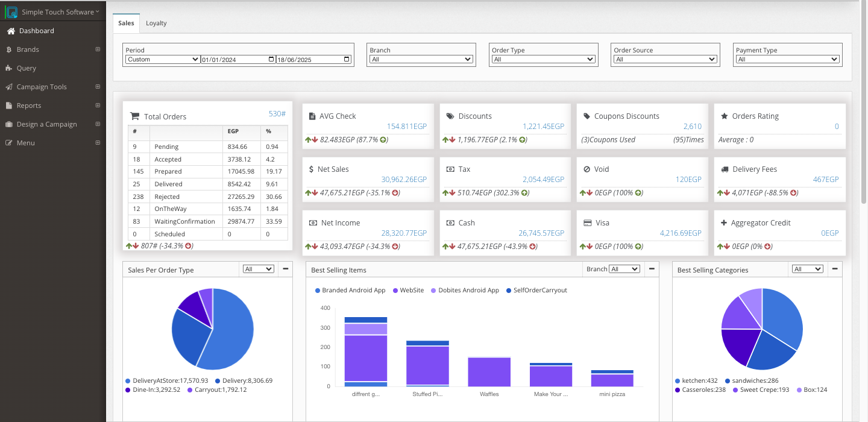Toggle Sweet Crepe legend entry
Viewport: 868px width, 422px height.
point(761,389)
